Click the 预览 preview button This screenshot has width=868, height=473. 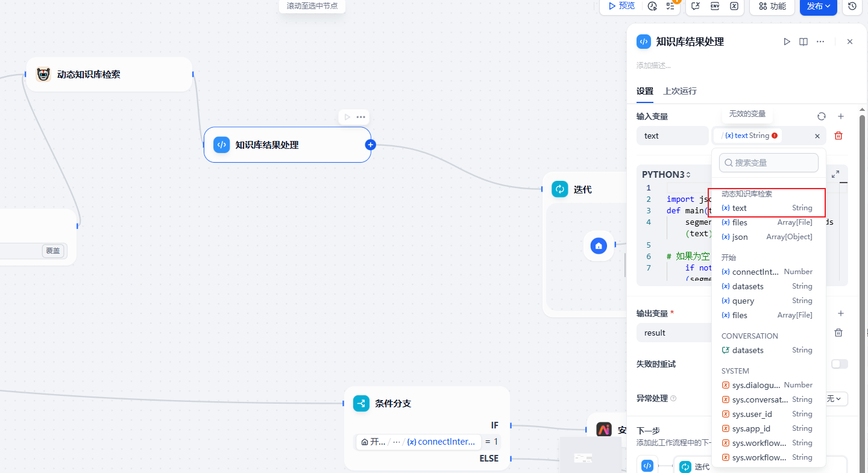tap(621, 6)
